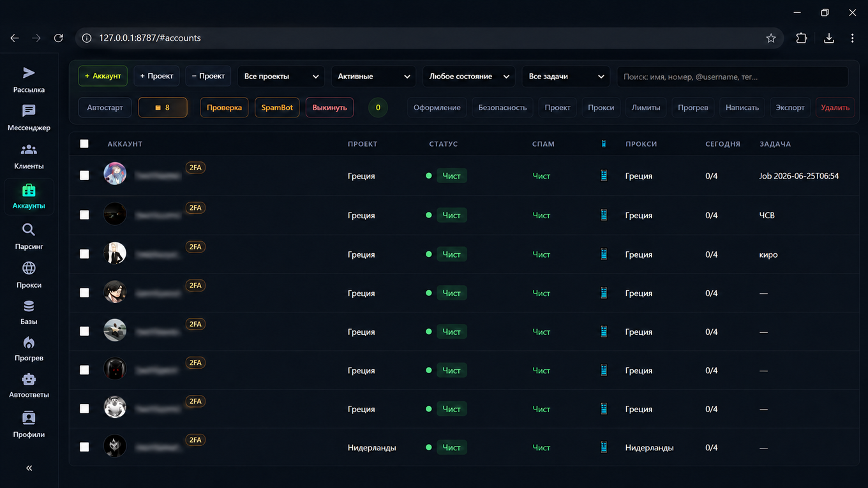Open the Лимиты item in the action bar
Viewport: 868px width, 488px height.
coord(646,108)
